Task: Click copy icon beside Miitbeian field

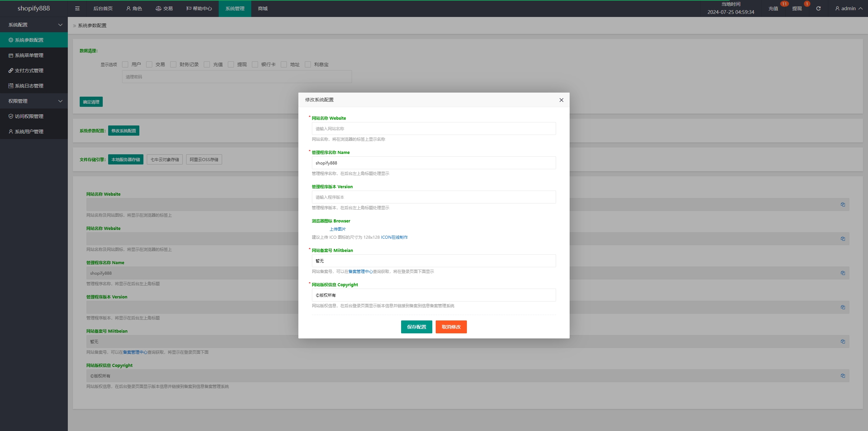Action: point(843,341)
